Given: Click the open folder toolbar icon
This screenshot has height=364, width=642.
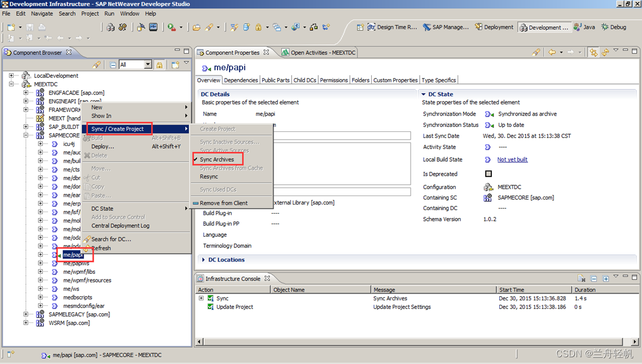Looking at the screenshot, I should (x=196, y=28).
